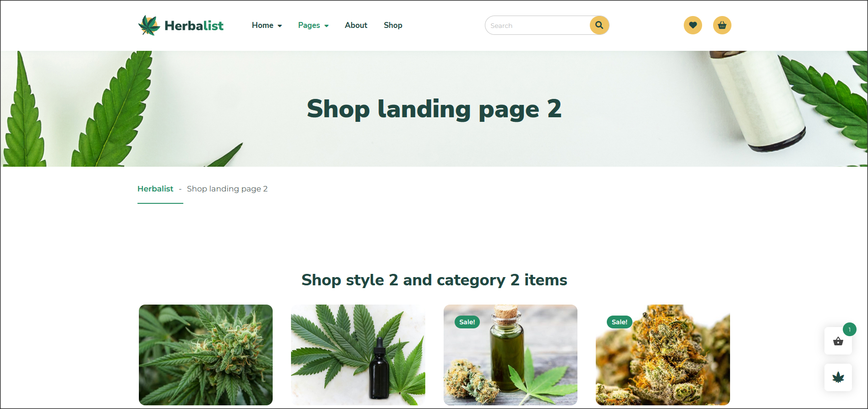Image resolution: width=868 pixels, height=409 pixels.
Task: Open the cannabis plant bud product thumbnail
Action: click(x=206, y=355)
